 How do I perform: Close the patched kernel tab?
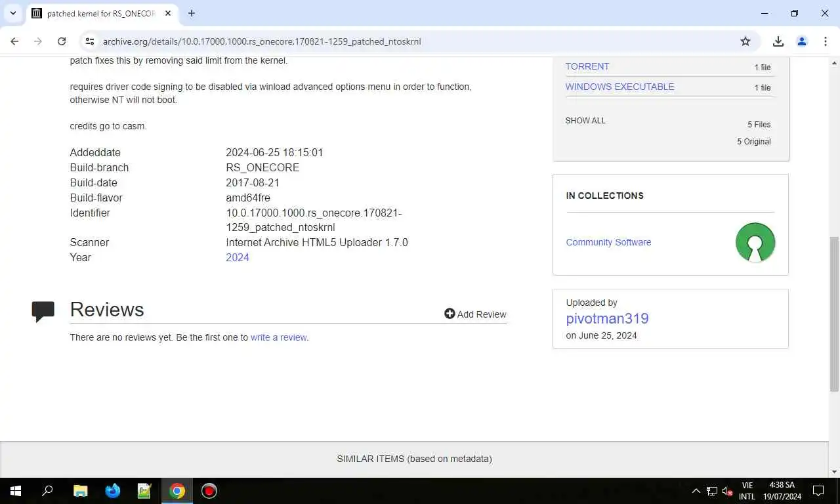click(167, 13)
